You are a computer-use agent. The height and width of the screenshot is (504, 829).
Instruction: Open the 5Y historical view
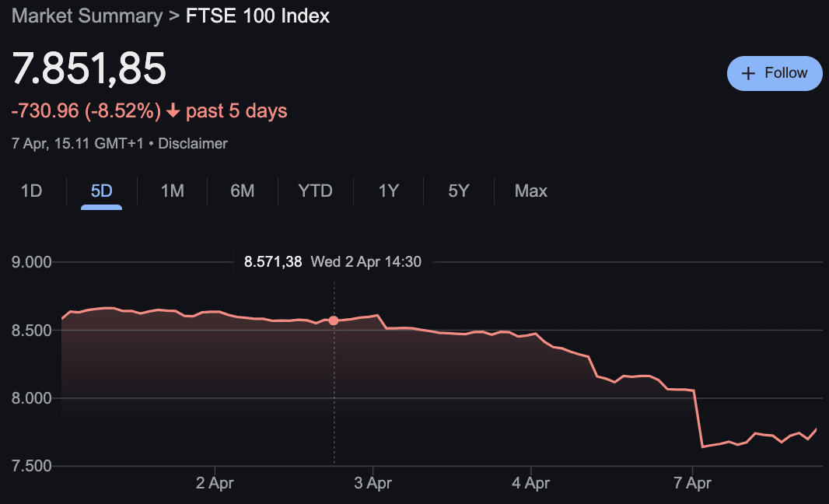click(x=457, y=191)
